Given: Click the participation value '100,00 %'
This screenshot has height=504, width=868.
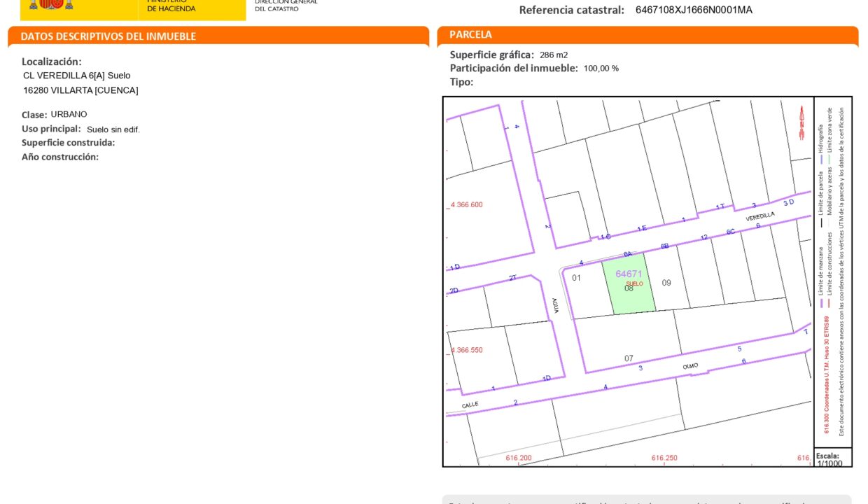Looking at the screenshot, I should click(601, 69).
